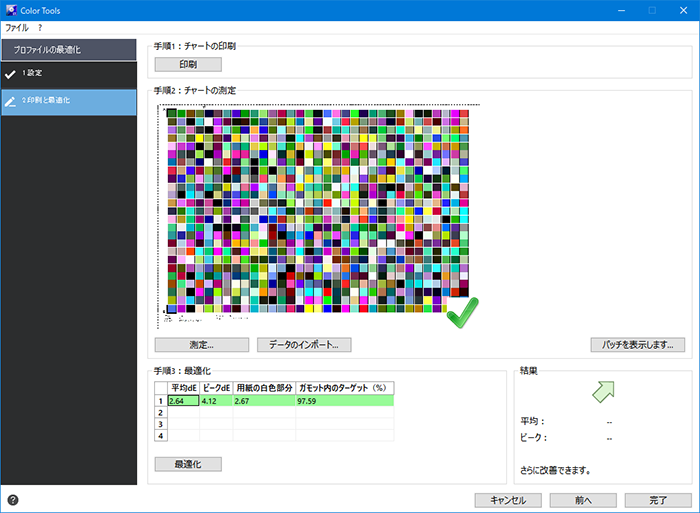Click the データのインポート... button
The width and height of the screenshot is (700, 513).
[304, 345]
